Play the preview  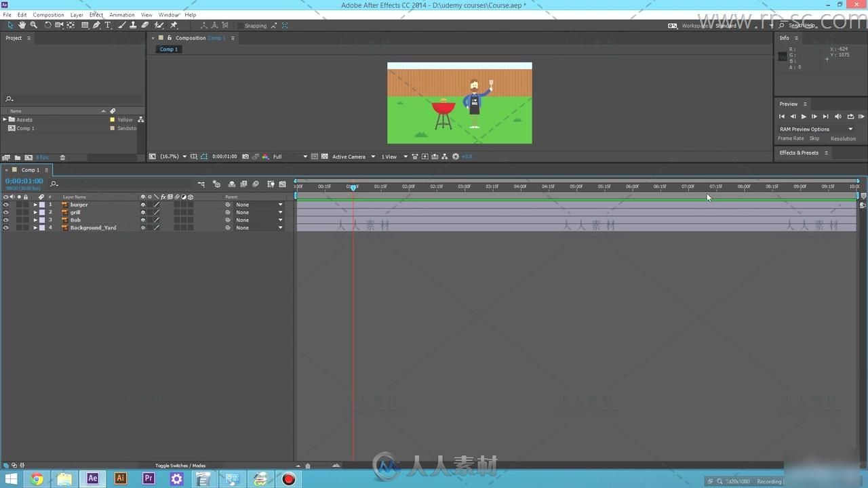click(x=804, y=117)
